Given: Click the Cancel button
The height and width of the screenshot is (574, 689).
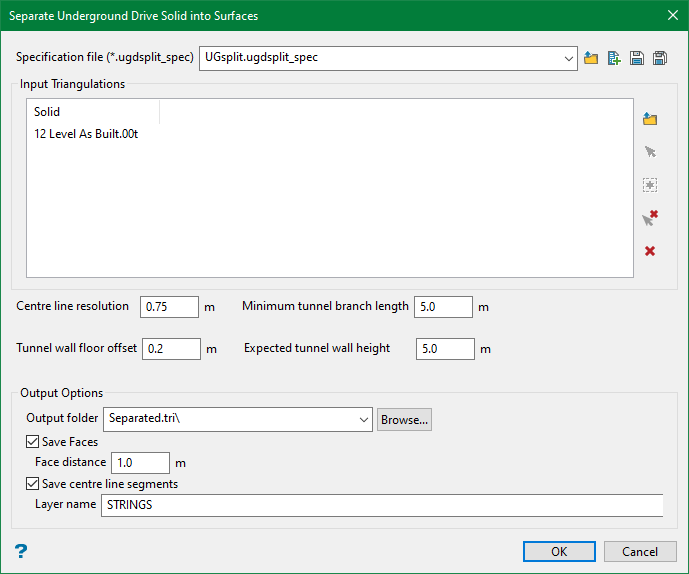Looking at the screenshot, I should (640, 551).
